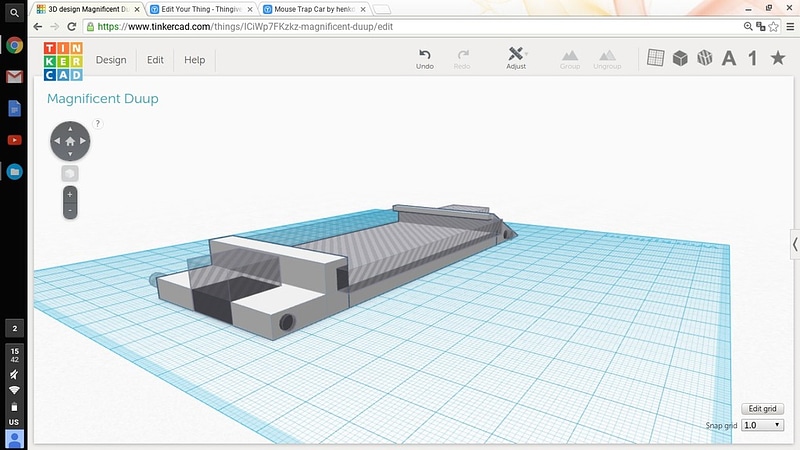Viewport: 800px width, 450px height.
Task: Open the Design menu
Action: [x=111, y=60]
